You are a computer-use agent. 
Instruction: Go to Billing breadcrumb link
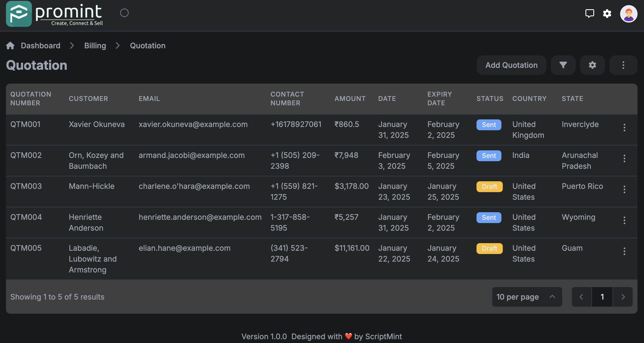click(x=95, y=46)
